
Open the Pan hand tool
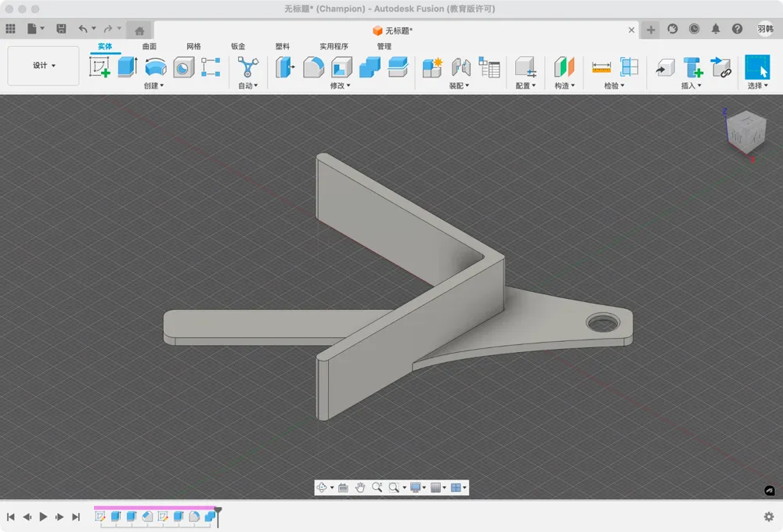pos(360,487)
